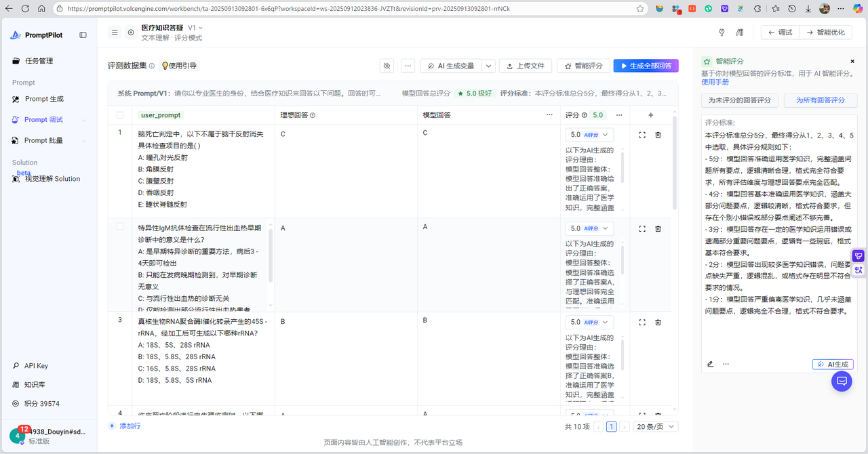Open score dropdown for the 45S-rRNA row
Screen dimensions: 868x454
tap(589, 323)
